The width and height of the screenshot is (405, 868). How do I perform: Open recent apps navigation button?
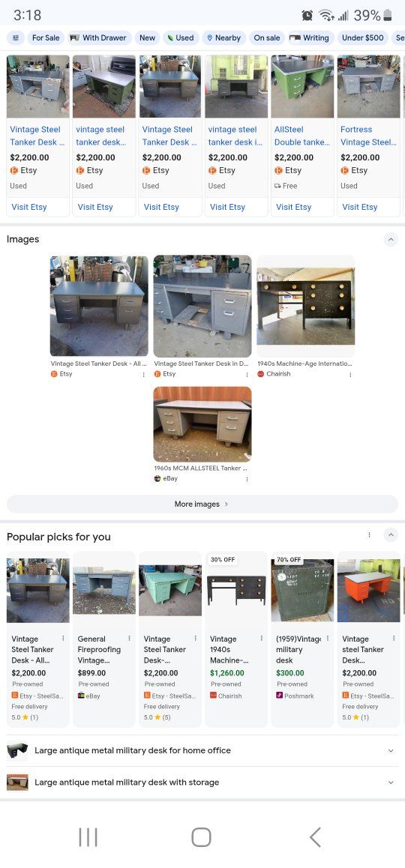88,837
